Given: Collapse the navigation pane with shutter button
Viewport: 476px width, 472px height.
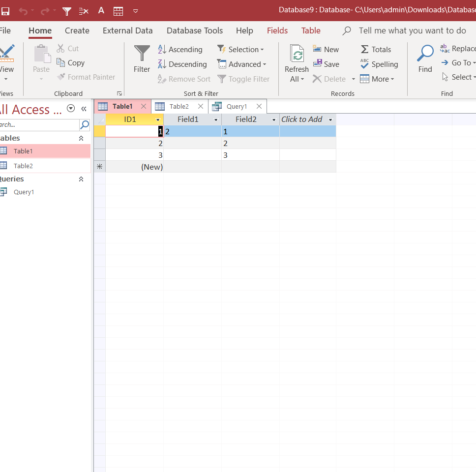Looking at the screenshot, I should (x=84, y=109).
